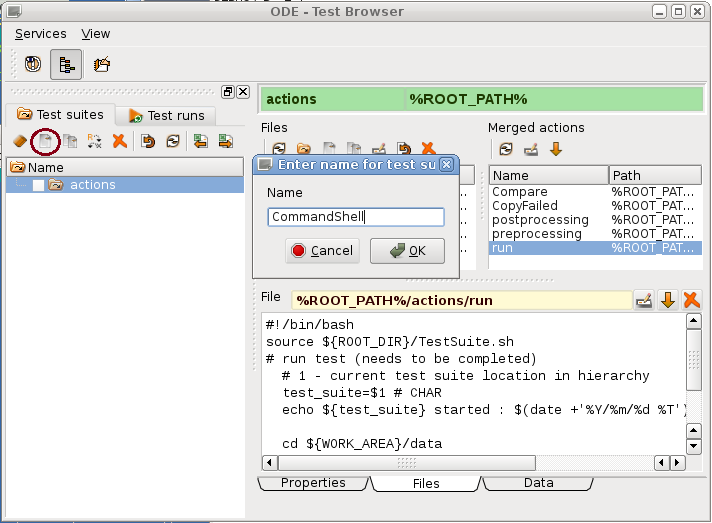712x523 pixels.
Task: Click the edit icon beside the File path field
Action: pos(645,300)
